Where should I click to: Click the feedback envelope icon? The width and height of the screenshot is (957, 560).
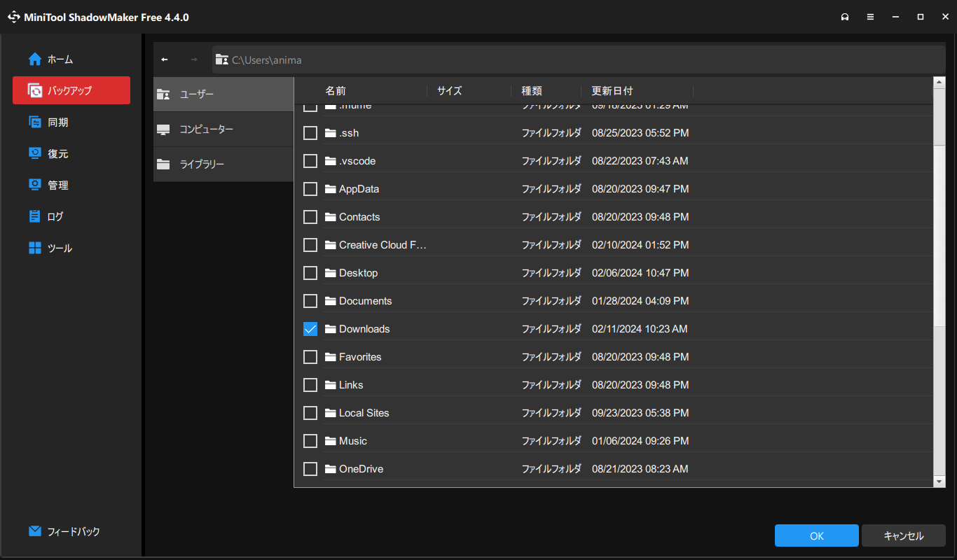point(35,531)
